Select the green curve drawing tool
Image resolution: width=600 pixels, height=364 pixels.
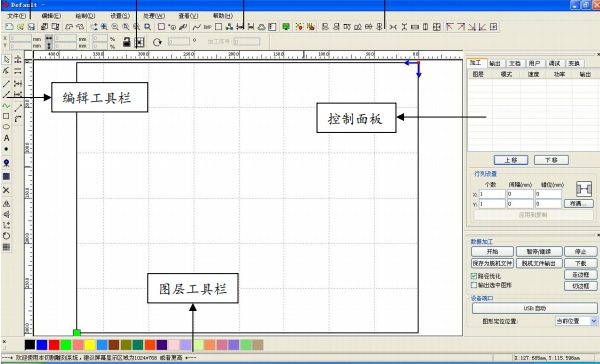pos(6,106)
